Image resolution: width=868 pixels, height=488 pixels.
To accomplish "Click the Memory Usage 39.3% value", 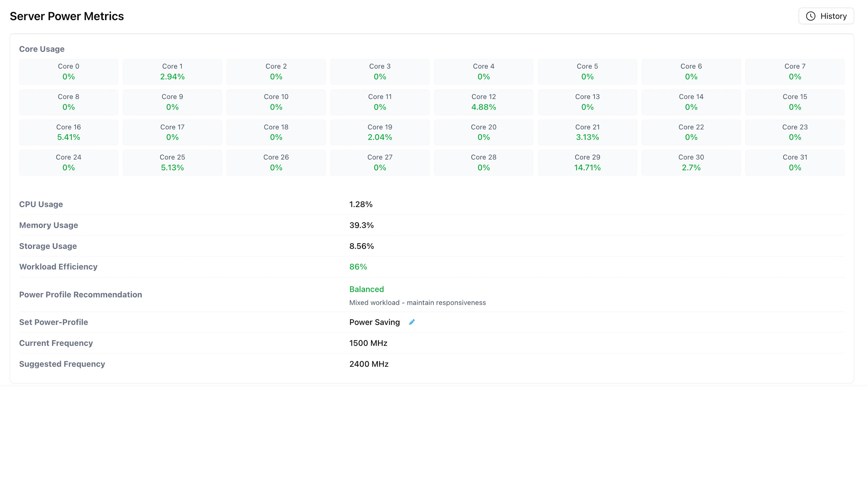I will click(x=361, y=225).
